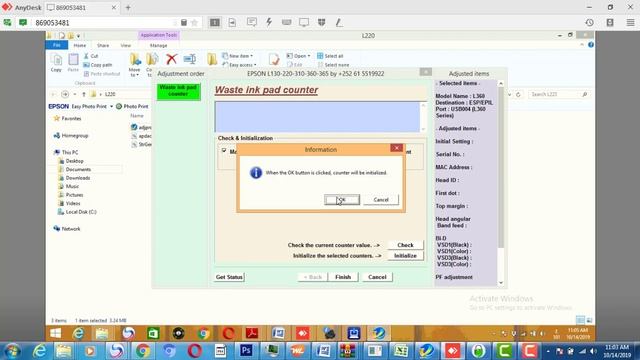Open the AnyDesk hamburger main menu
Viewport: 640px width, 360px height.
[630, 22]
